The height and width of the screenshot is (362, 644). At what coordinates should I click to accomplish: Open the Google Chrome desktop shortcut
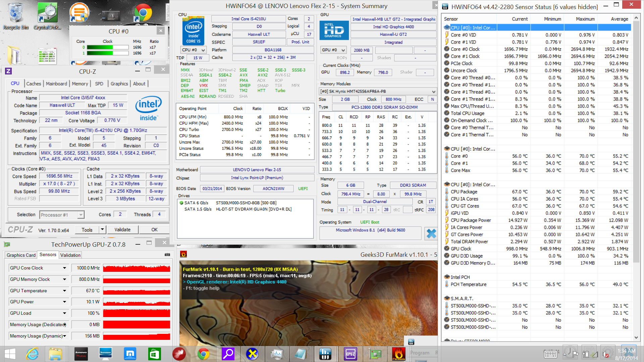tap(143, 13)
